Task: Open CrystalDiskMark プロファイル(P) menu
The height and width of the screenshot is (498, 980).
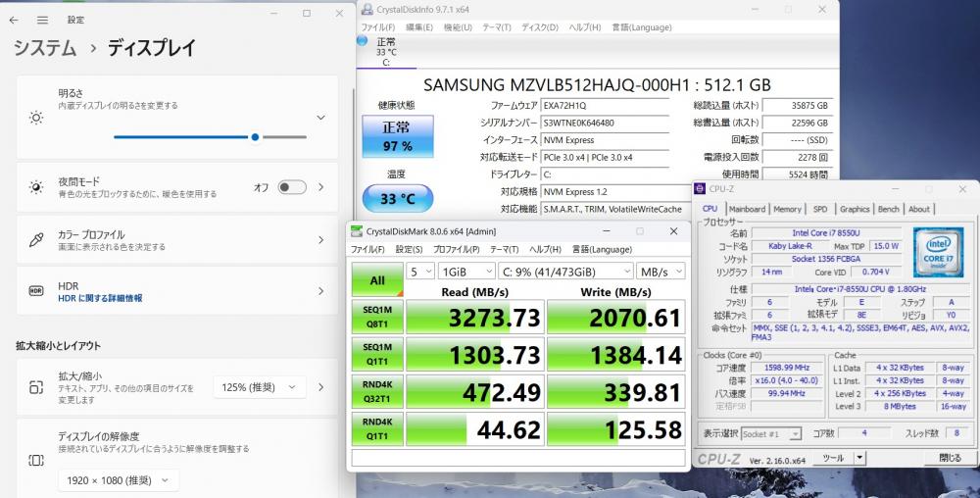Action: (x=457, y=249)
